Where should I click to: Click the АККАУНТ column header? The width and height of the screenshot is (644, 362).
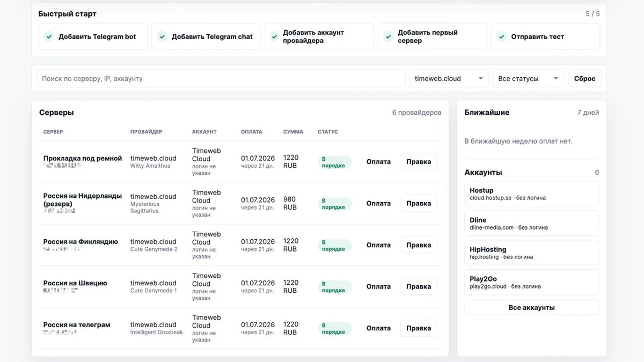click(204, 132)
